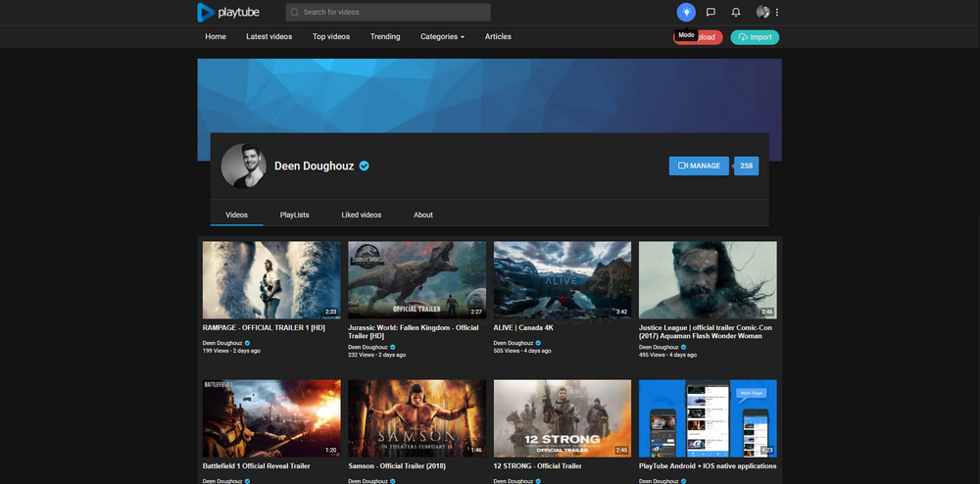Image resolution: width=980 pixels, height=484 pixels.
Task: Click the 1:20 duration badge on Battlefield 1
Action: coord(330,450)
